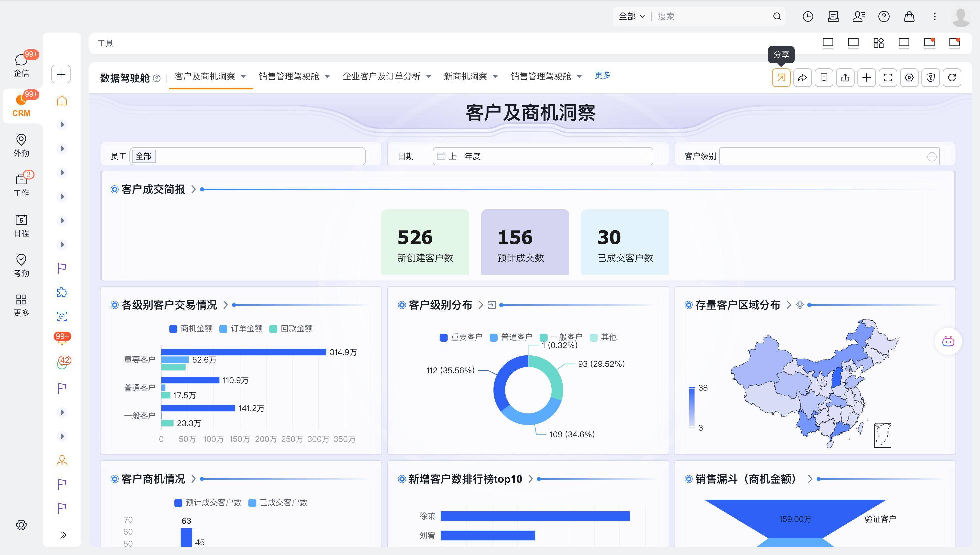The height and width of the screenshot is (555, 980).
Task: Click the user avatar
Action: [x=961, y=17]
